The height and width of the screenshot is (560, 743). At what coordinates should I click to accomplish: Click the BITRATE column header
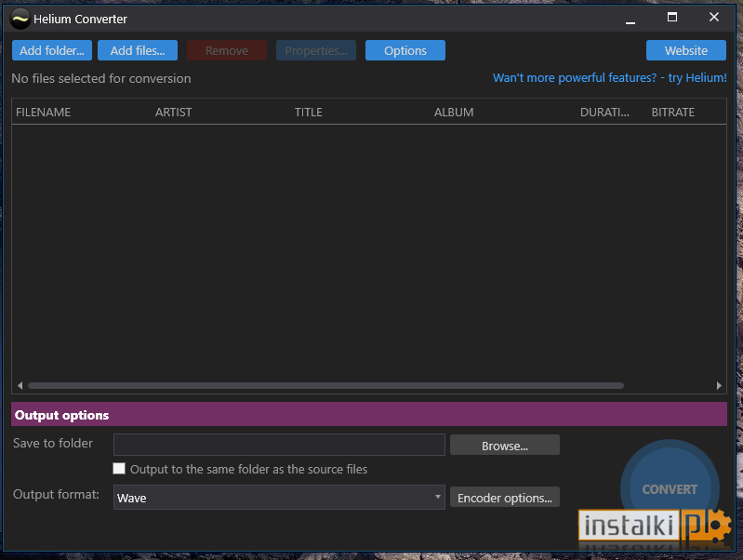673,113
